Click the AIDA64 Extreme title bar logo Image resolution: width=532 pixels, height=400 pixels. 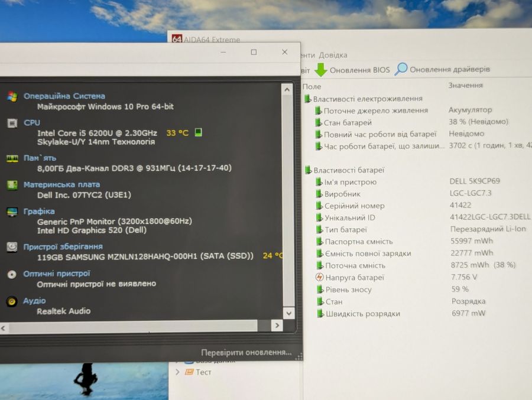(177, 38)
